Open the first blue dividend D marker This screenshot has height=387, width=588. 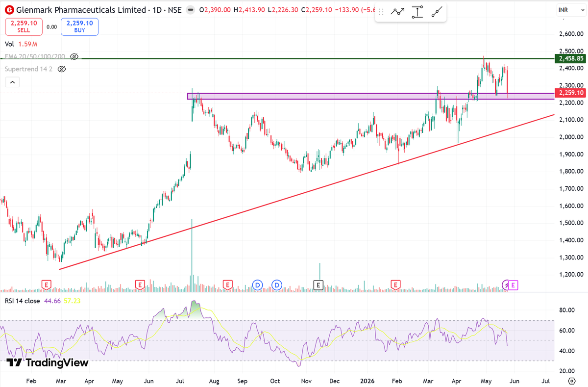(257, 284)
